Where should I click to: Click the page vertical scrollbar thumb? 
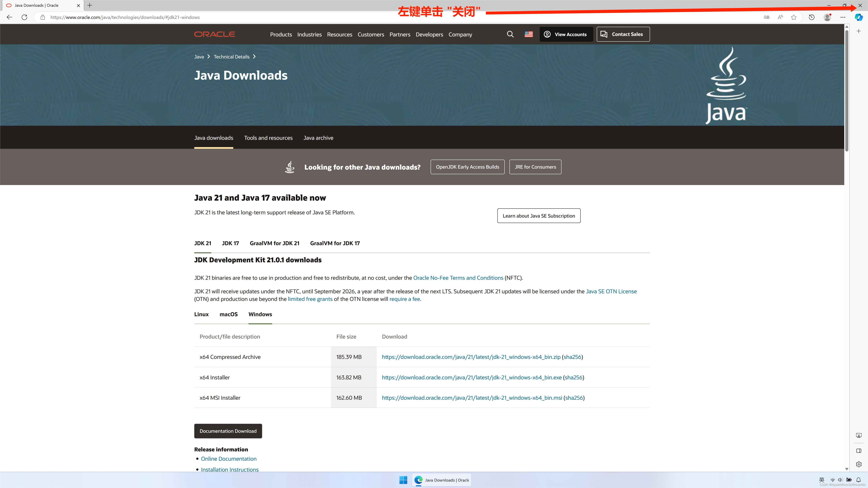[847, 91]
